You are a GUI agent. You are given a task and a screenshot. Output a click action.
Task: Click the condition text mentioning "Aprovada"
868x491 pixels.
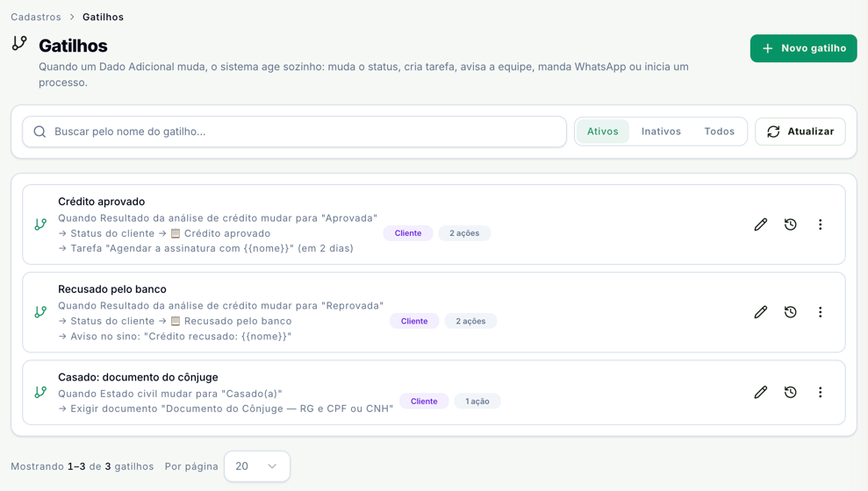[x=218, y=218]
